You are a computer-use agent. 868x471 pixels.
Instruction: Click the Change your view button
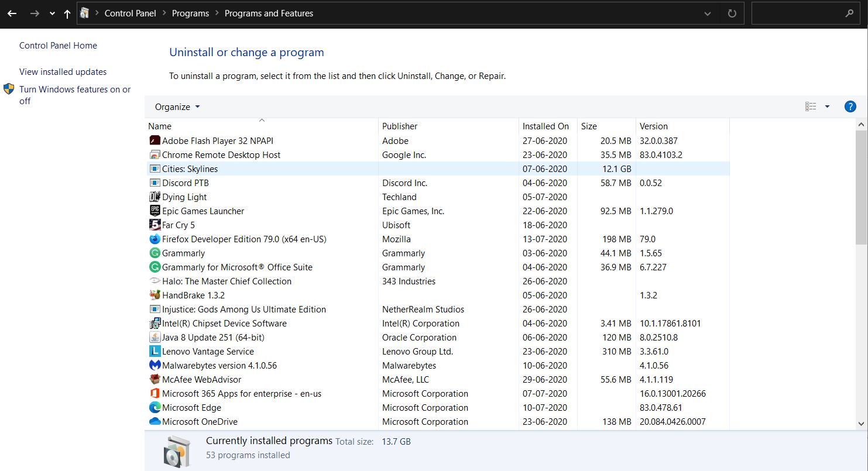click(x=811, y=106)
